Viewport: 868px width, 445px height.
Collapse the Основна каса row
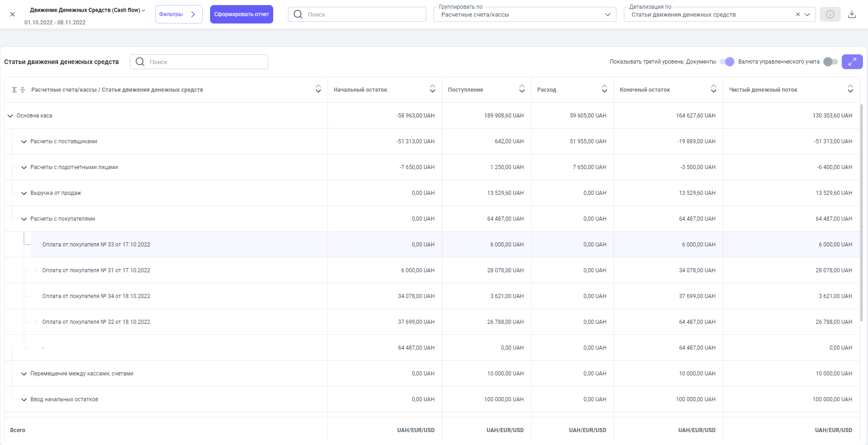pos(10,116)
